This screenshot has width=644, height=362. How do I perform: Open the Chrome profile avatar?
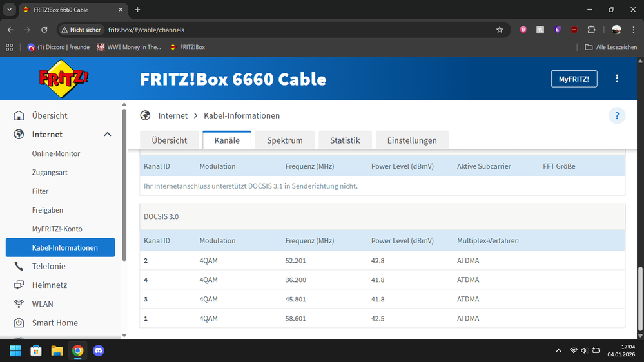coord(616,30)
